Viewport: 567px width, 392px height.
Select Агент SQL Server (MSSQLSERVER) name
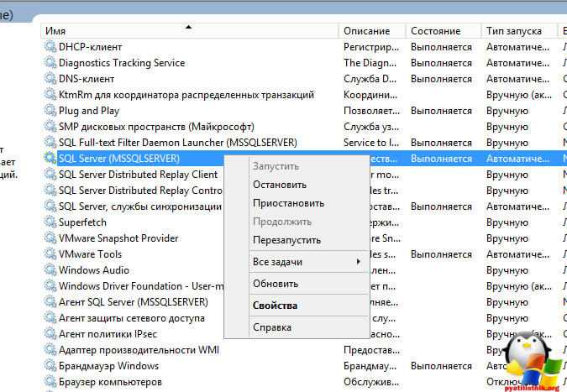[x=134, y=301]
